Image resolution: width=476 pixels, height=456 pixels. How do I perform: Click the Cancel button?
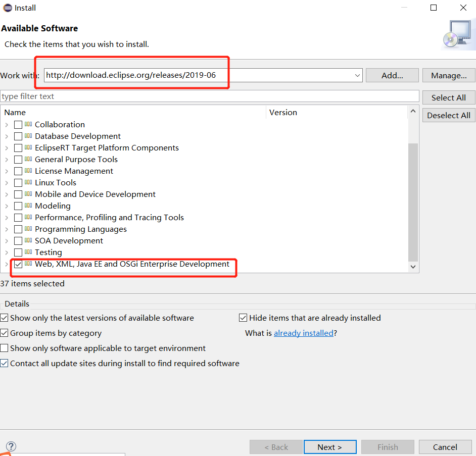click(x=445, y=447)
